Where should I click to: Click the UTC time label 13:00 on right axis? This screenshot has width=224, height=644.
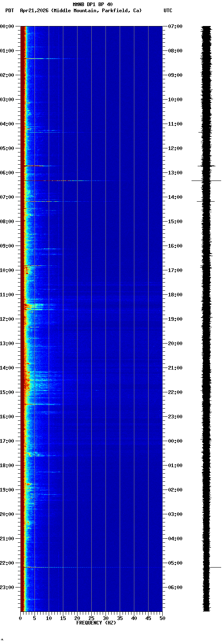[x=175, y=173]
